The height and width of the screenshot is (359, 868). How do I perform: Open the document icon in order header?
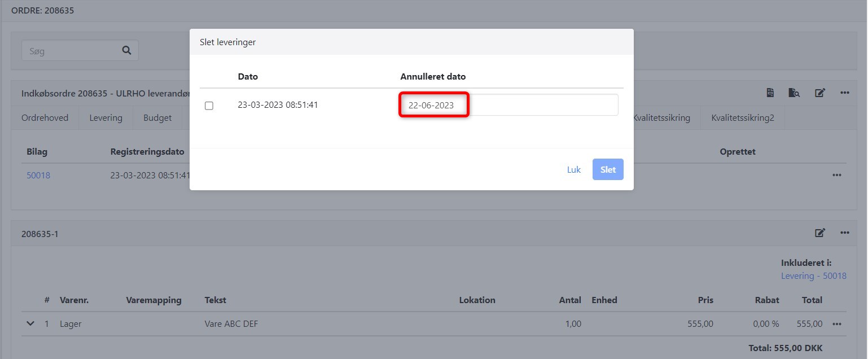(770, 93)
